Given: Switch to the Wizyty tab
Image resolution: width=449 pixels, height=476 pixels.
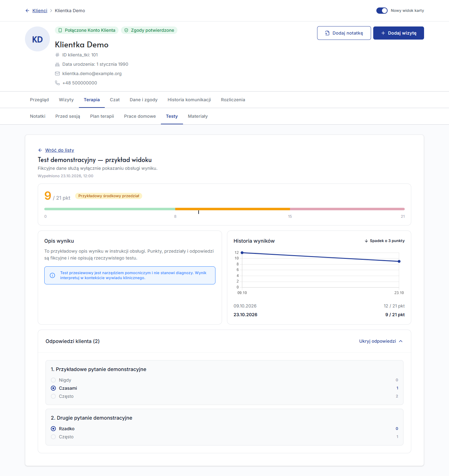Looking at the screenshot, I should pos(66,100).
